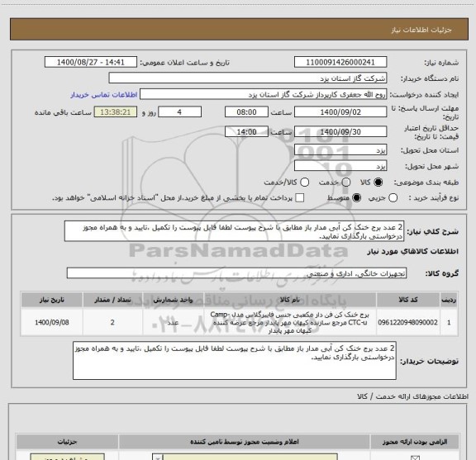Click the تاریخ نیاز column header
Image resolution: width=476 pixels, height=460 pixels.
click(x=52, y=300)
